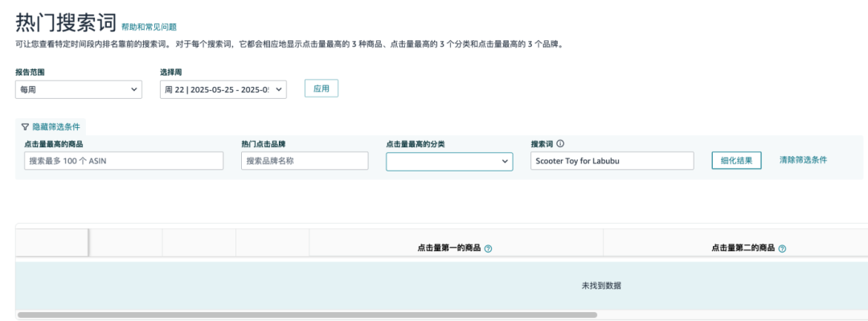Click the 未找到数据 no-data message
This screenshot has width=868, height=321.
pyautogui.click(x=601, y=286)
